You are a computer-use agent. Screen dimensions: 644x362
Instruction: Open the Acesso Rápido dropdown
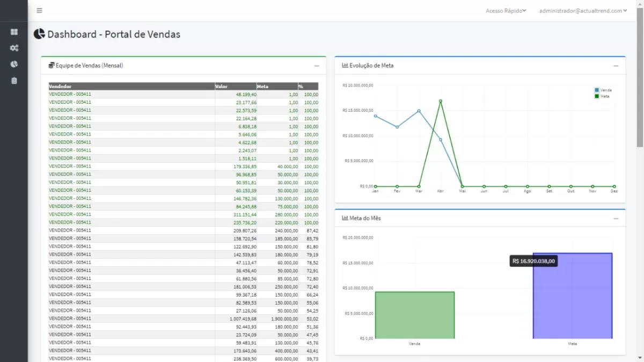506,11
